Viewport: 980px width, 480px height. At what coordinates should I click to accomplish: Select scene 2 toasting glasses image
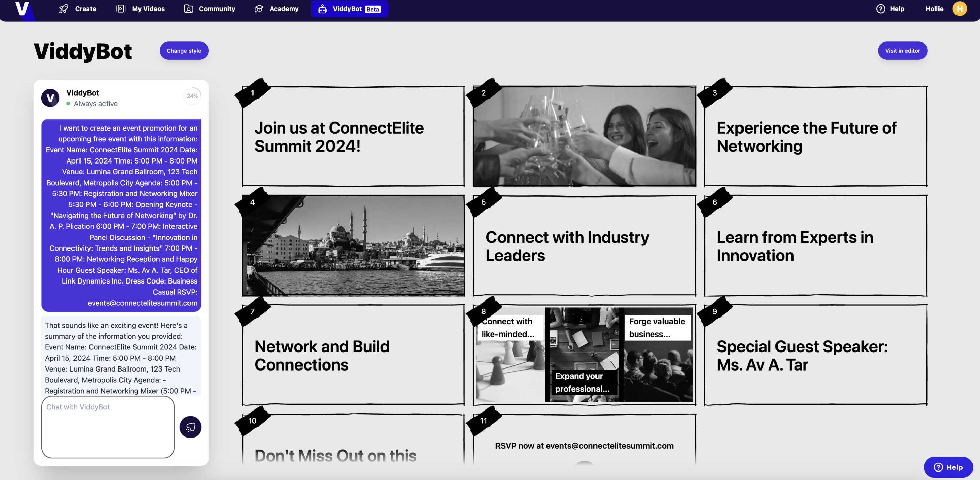[584, 136]
